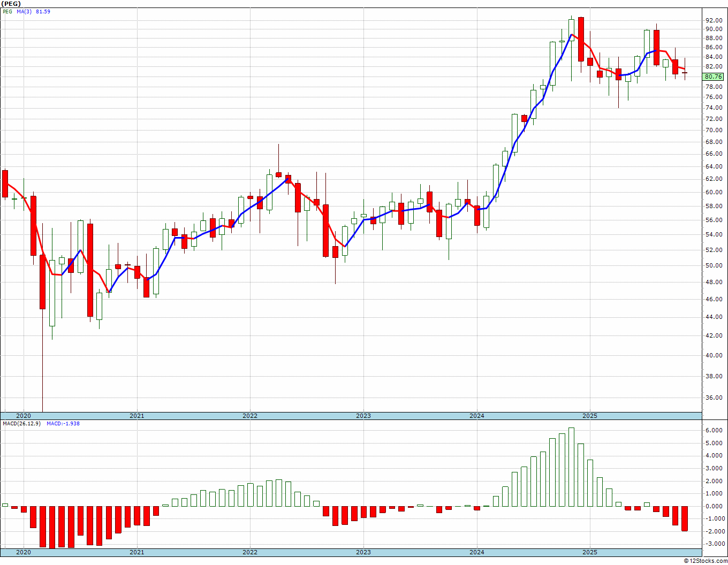This screenshot has width=728, height=565.
Task: Click the 2024 label on price chart axis
Action: (x=477, y=416)
